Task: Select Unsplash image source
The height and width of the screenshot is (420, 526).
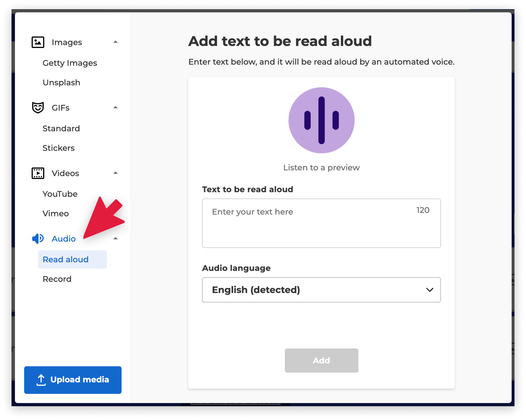Action: [x=62, y=82]
